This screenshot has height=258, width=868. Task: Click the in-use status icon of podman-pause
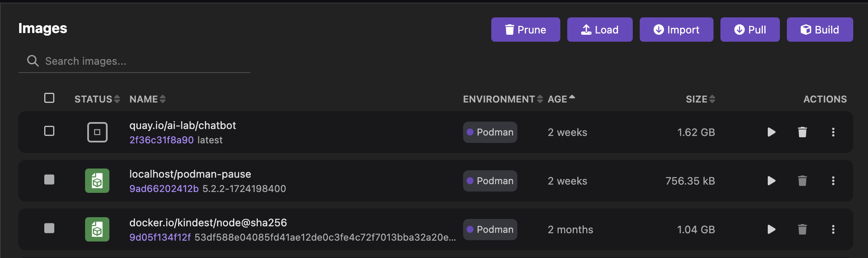pos(97,181)
